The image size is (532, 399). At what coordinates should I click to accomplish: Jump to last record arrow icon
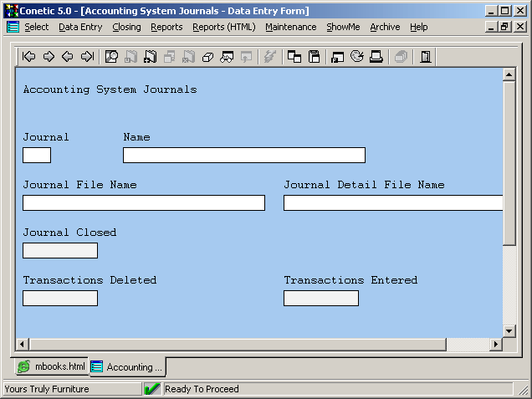[87, 57]
